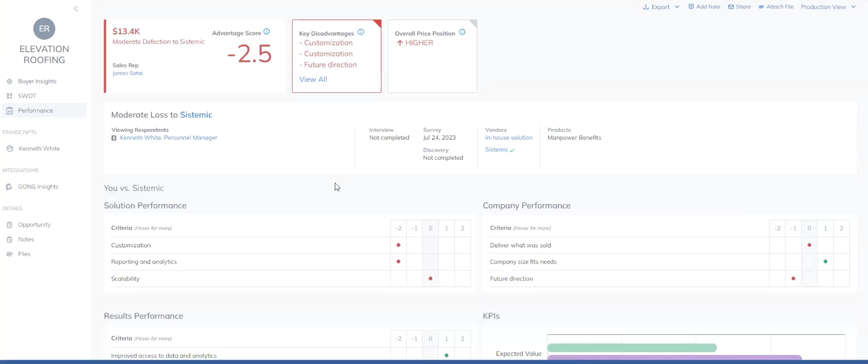The width and height of the screenshot is (868, 364).
Task: Click Improved access to data score dot
Action: pos(446,355)
